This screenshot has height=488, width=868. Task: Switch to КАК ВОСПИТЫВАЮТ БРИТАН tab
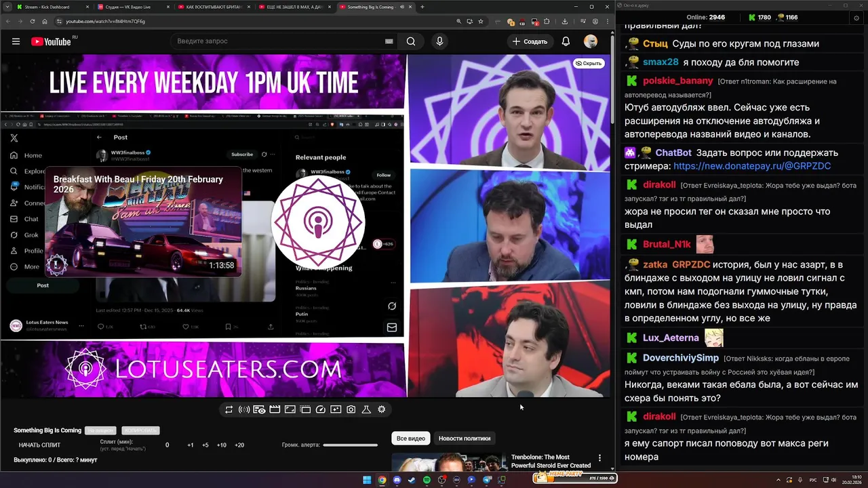(x=213, y=7)
